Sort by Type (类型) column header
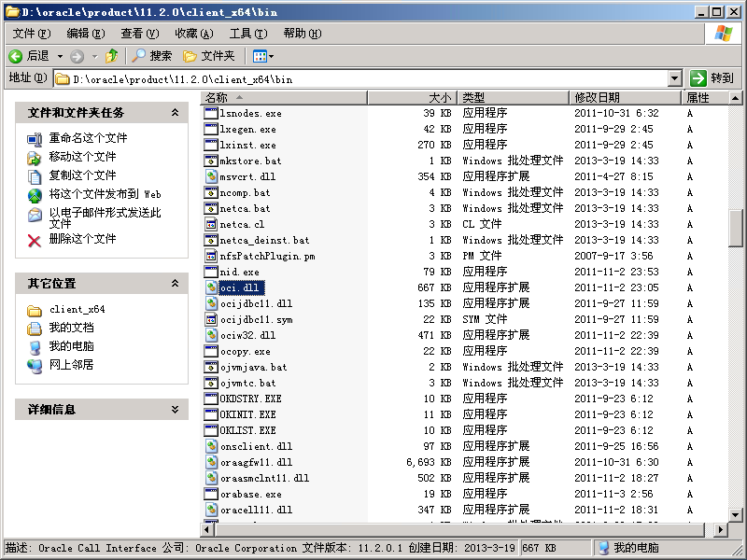This screenshot has width=747, height=560. [x=514, y=98]
